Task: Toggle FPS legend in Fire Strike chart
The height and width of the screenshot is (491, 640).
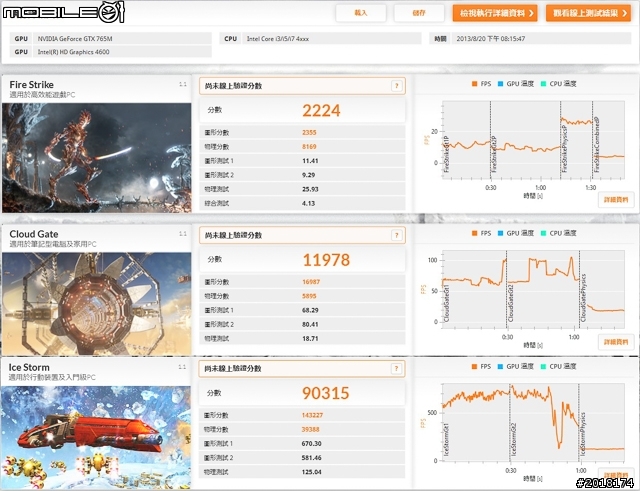Action: point(482,84)
